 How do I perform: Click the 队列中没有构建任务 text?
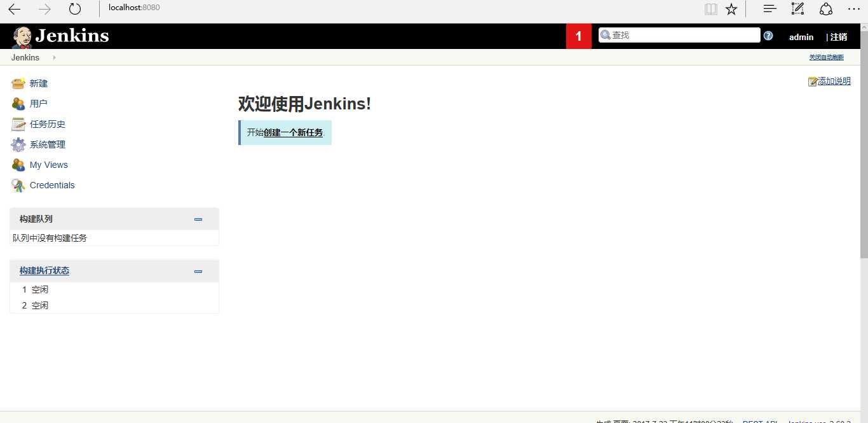pyautogui.click(x=50, y=238)
